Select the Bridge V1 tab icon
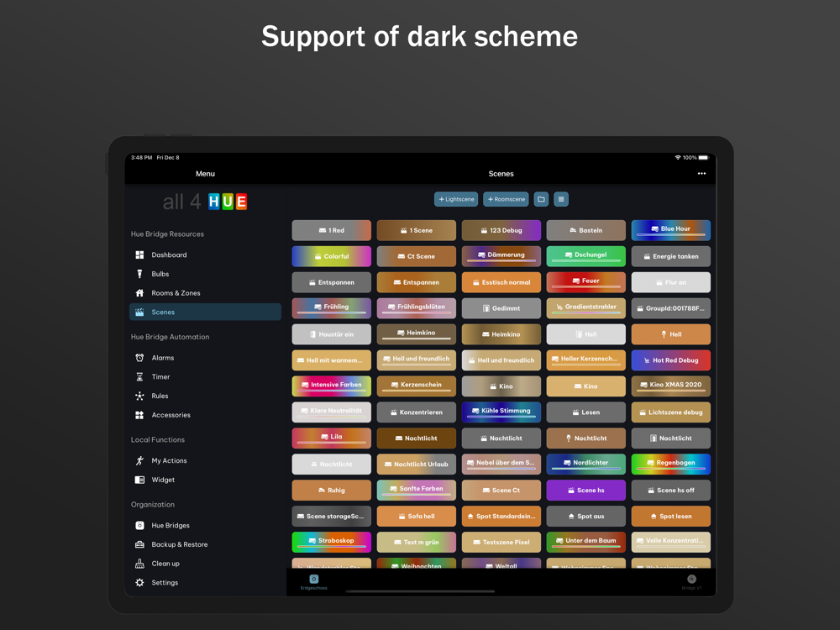This screenshot has width=840, height=630. tap(691, 579)
